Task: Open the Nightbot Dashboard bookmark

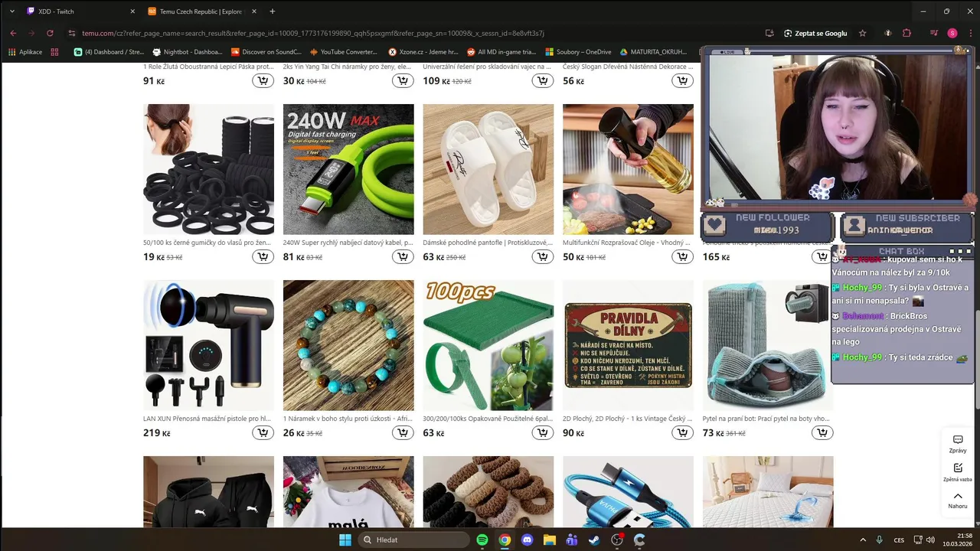Action: [188, 52]
